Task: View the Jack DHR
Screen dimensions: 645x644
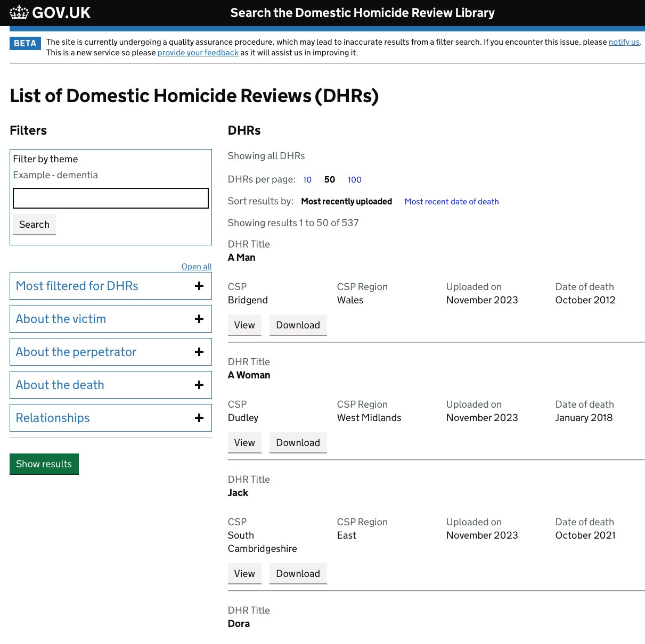Action: [244, 574]
